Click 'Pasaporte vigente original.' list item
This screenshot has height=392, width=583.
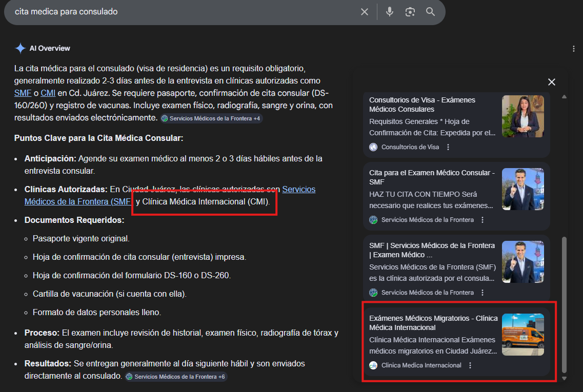click(81, 239)
